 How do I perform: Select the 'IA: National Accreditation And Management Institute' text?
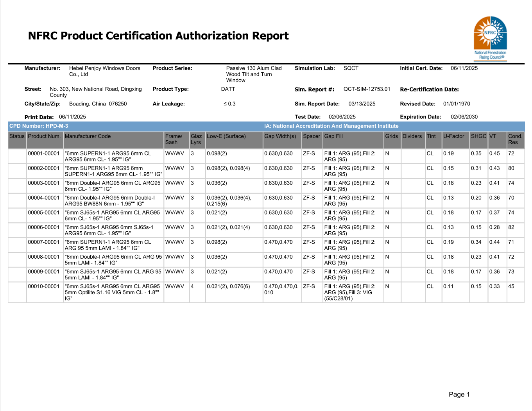[x=331, y=126]
